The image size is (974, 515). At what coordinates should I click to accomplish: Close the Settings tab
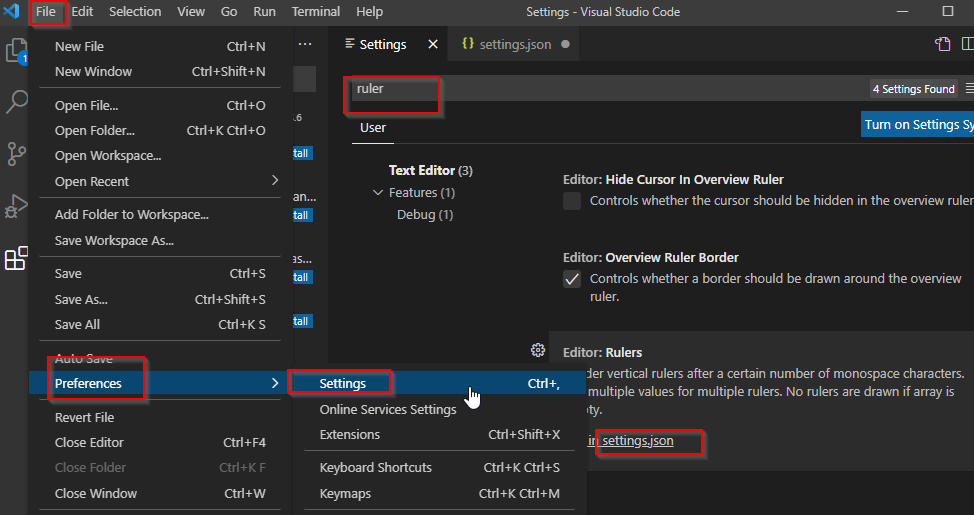[433, 44]
